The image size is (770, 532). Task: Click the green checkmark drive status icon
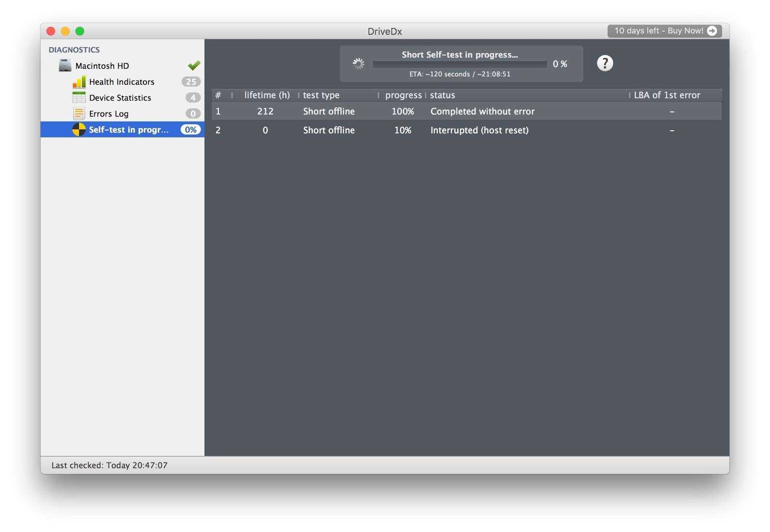(194, 65)
